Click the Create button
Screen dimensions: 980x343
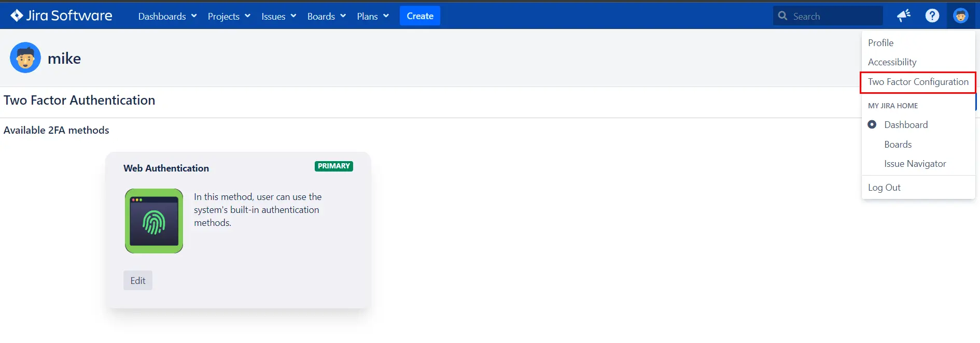pyautogui.click(x=420, y=16)
